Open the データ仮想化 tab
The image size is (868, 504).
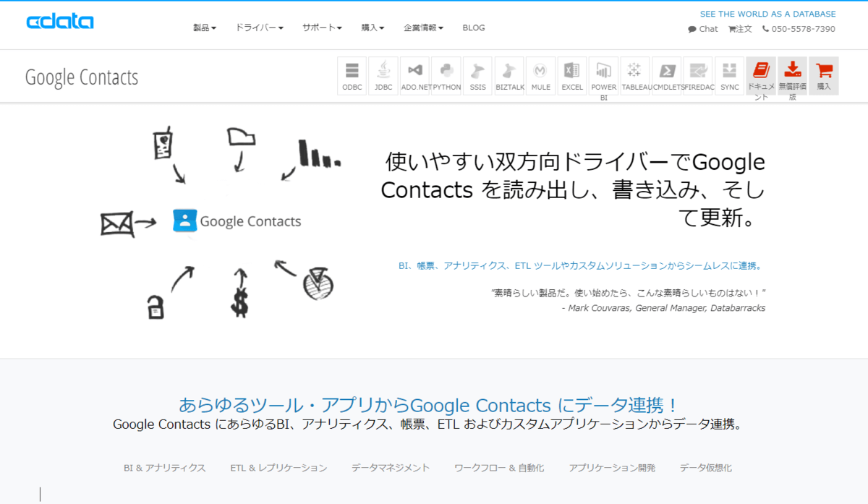point(706,468)
